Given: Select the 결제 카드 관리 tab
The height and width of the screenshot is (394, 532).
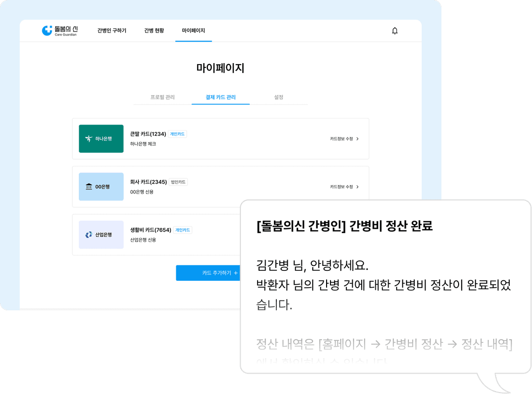Looking at the screenshot, I should pos(221,98).
